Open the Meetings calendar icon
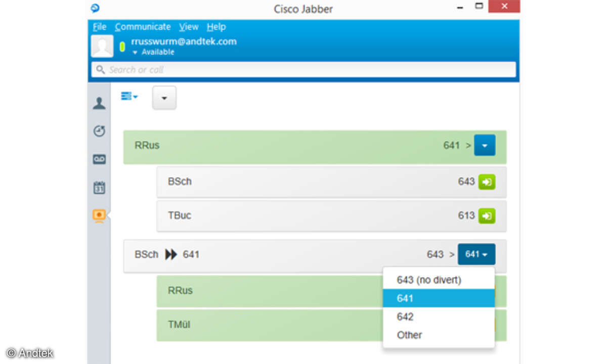The width and height of the screenshot is (607, 364). pyautogui.click(x=99, y=188)
